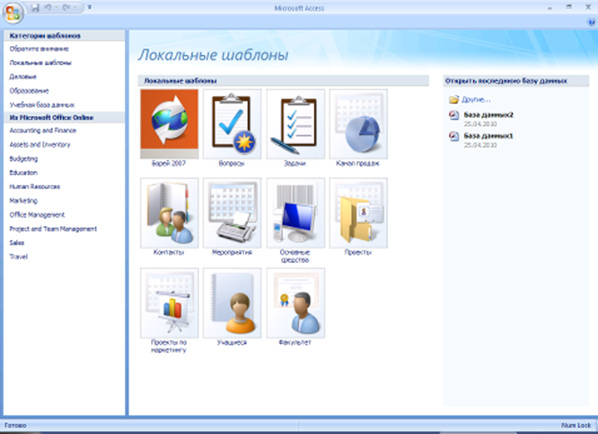Choose the Вопросы template icon
This screenshot has width=598, height=434.
point(232,124)
